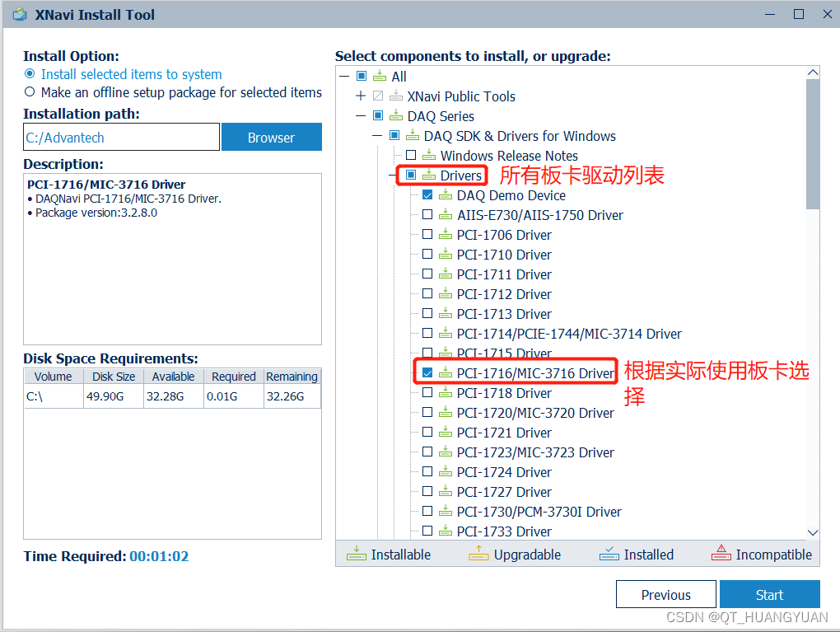Click the Required column header
Image resolution: width=840 pixels, height=632 pixels.
234,377
